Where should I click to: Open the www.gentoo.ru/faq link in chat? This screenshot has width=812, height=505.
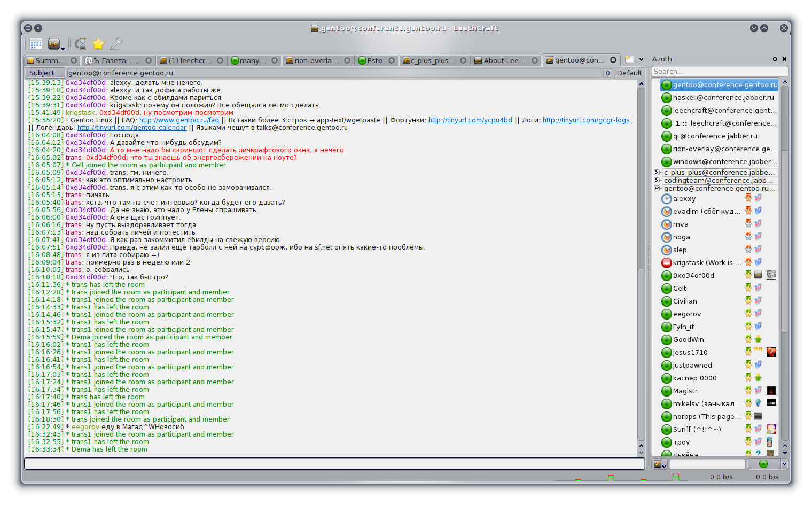point(179,120)
